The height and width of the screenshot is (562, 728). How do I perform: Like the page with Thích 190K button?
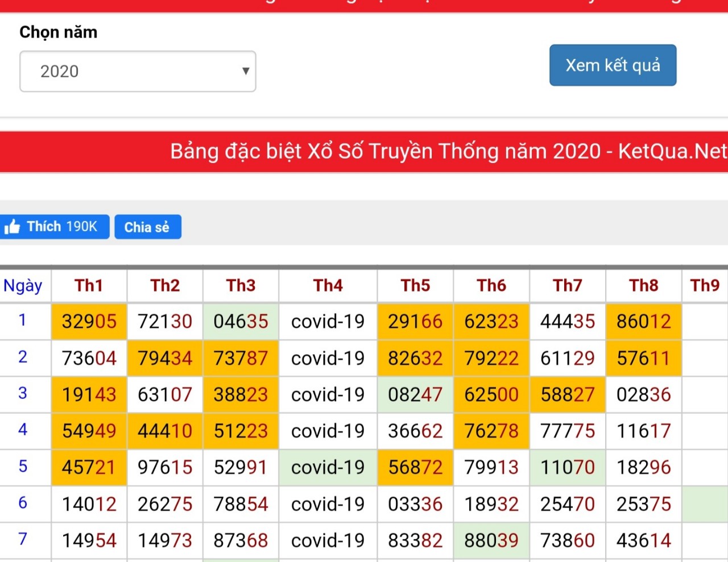click(x=55, y=227)
